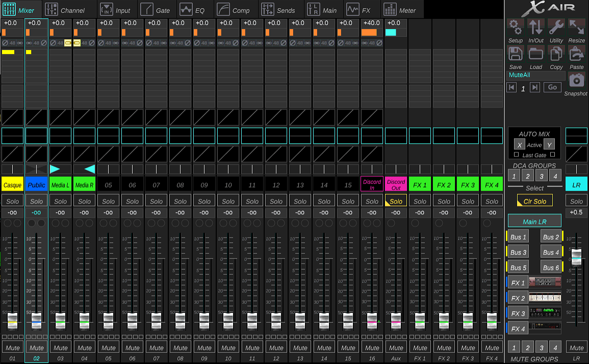
Task: Open LR compressor curve display
Action: 576,154
